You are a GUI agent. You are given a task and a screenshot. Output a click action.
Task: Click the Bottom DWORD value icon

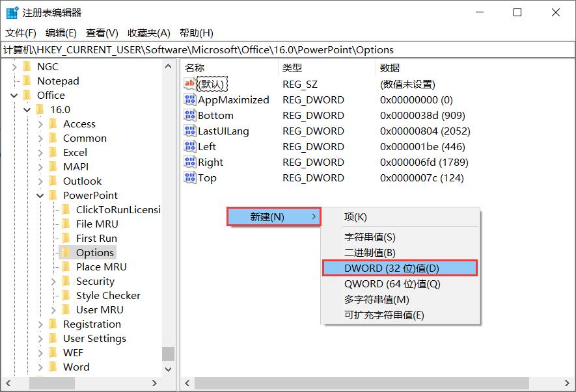(x=190, y=116)
